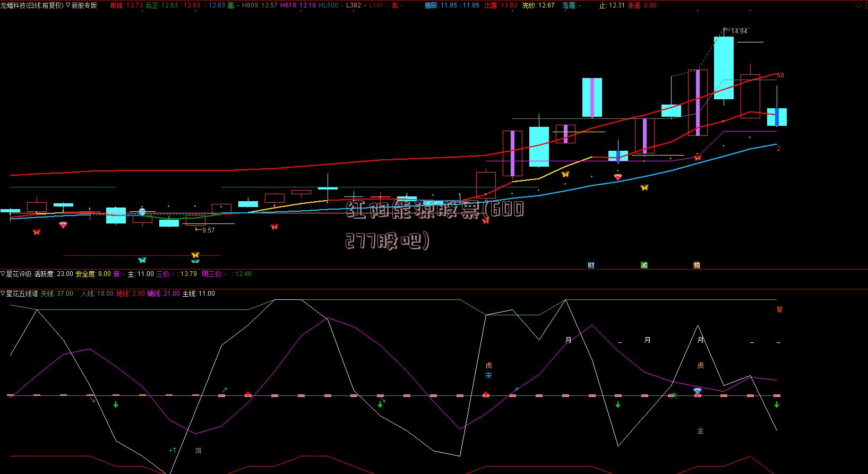868x474 pixels.
Task: Click the 止: 12.31 value label
Action: (612, 5)
